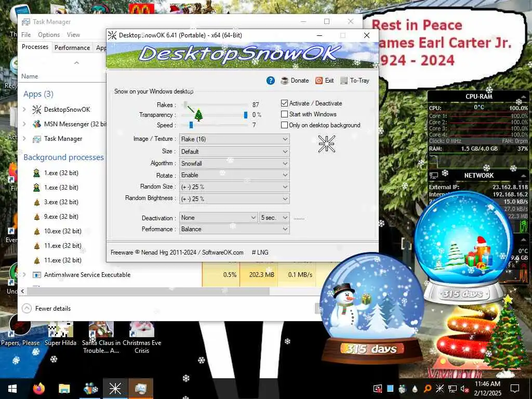The width and height of the screenshot is (532, 399).
Task: Open the Options menu in Task Manager
Action: coord(49,35)
